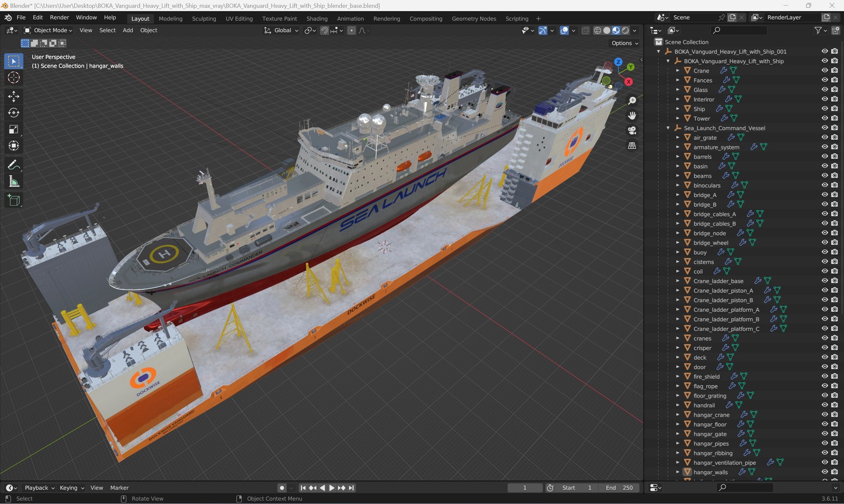Open viewport Select menu
The width and height of the screenshot is (844, 504).
pos(107,30)
